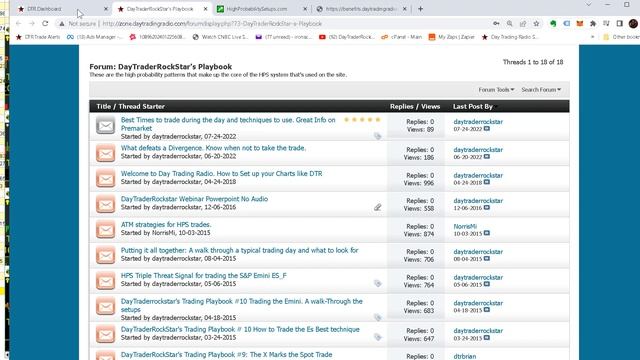Open the saved passwords key icon
The height and width of the screenshot is (360, 640).
[x=496, y=24]
